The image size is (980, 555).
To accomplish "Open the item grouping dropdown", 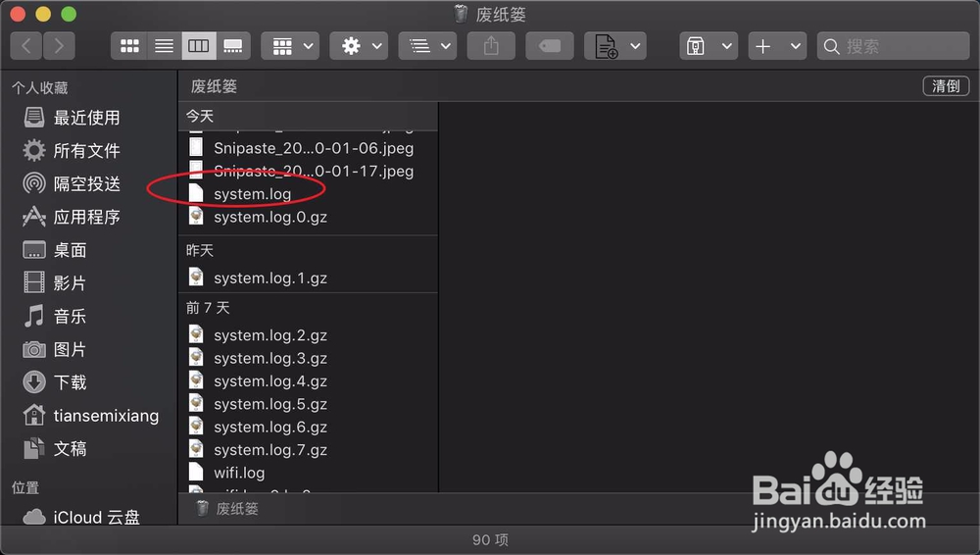I will [x=290, y=46].
